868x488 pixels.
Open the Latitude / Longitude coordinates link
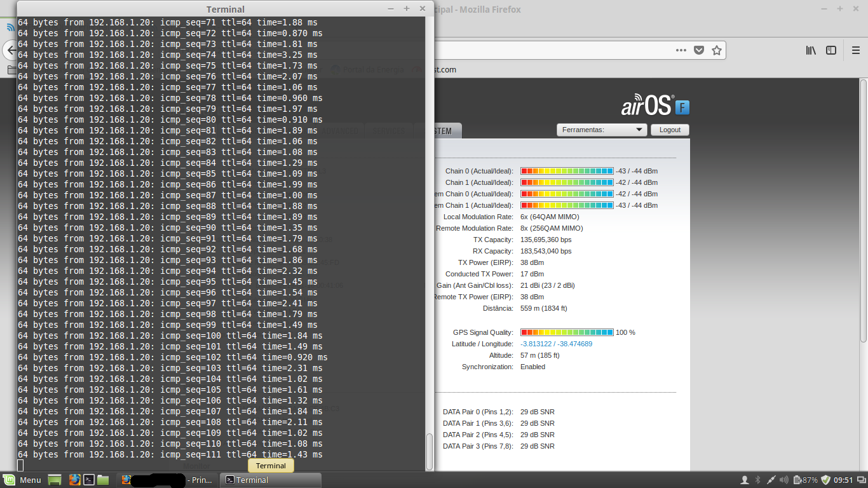(x=556, y=344)
